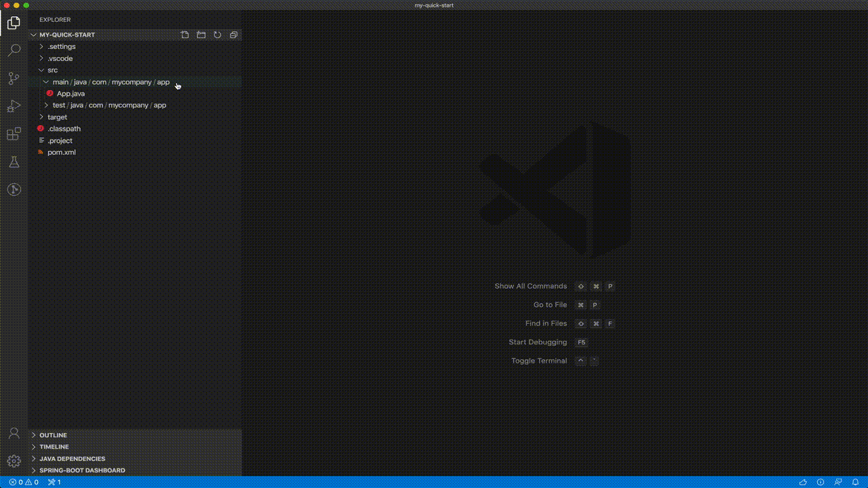Click the Java icon beside App.java
This screenshot has width=868, height=488.
[x=50, y=94]
